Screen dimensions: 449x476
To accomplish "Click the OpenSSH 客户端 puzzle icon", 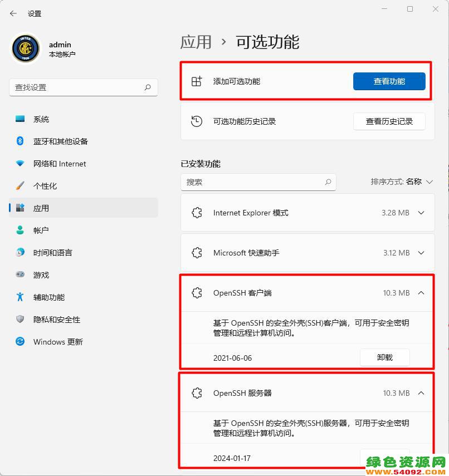I will click(x=197, y=293).
